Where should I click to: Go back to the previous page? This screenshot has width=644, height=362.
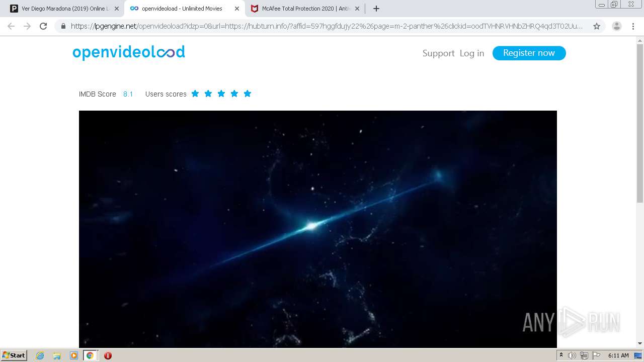click(x=11, y=26)
